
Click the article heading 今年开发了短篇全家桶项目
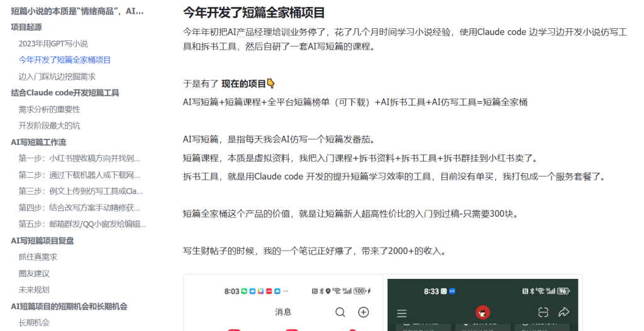254,13
